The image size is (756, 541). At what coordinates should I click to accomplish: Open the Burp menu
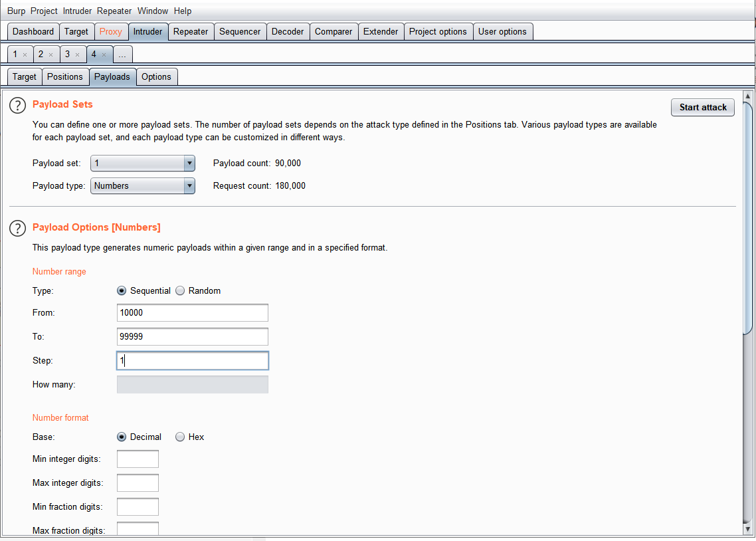(x=16, y=11)
